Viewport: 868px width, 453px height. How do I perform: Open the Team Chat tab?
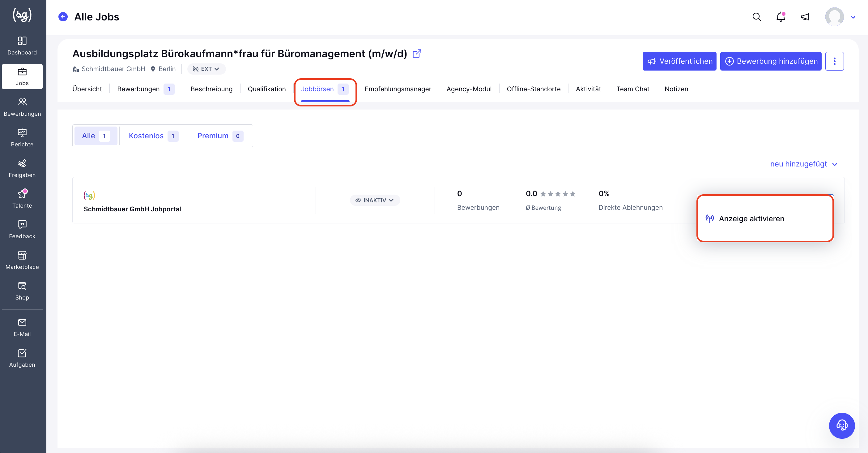point(632,89)
